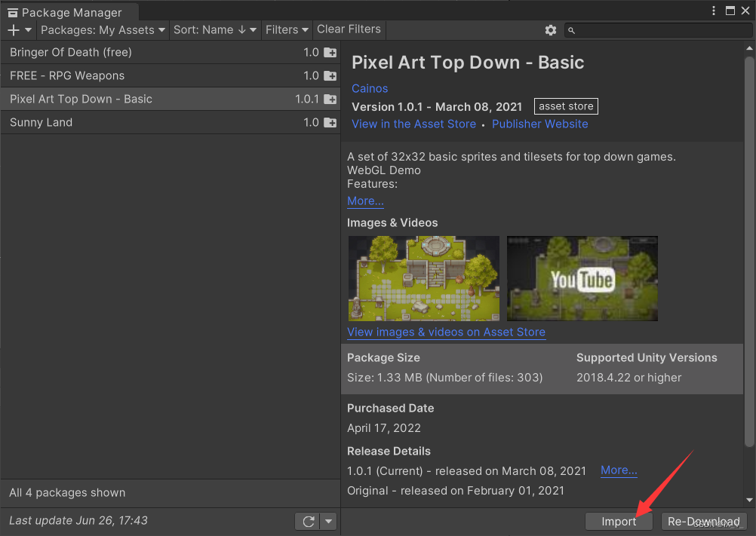Image resolution: width=756 pixels, height=536 pixels.
Task: Open the YouTube video thumbnail
Action: click(582, 278)
